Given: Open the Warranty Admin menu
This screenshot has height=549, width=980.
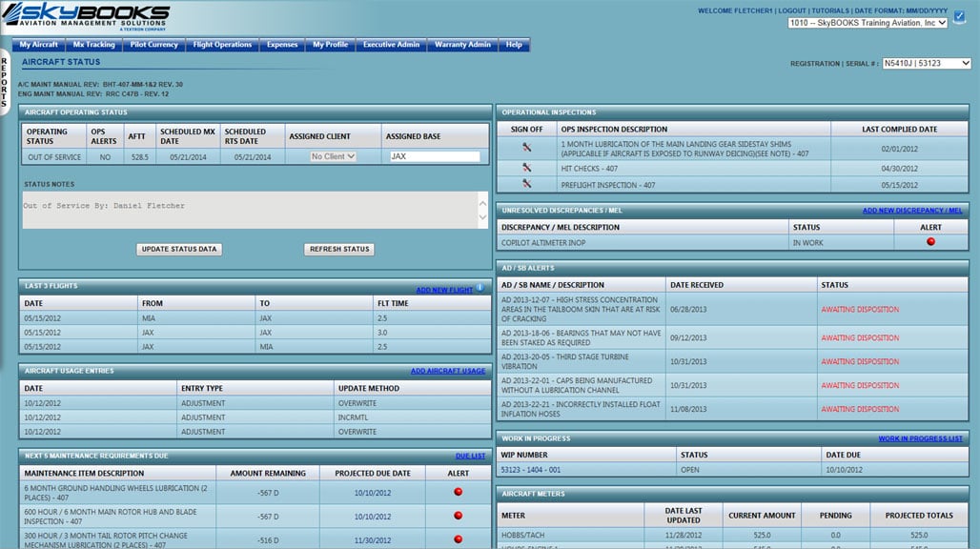Looking at the screenshot, I should pos(462,45).
